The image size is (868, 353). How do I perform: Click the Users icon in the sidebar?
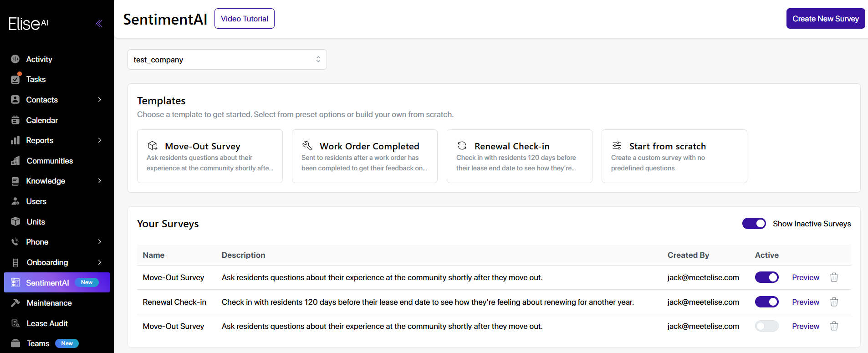15,201
